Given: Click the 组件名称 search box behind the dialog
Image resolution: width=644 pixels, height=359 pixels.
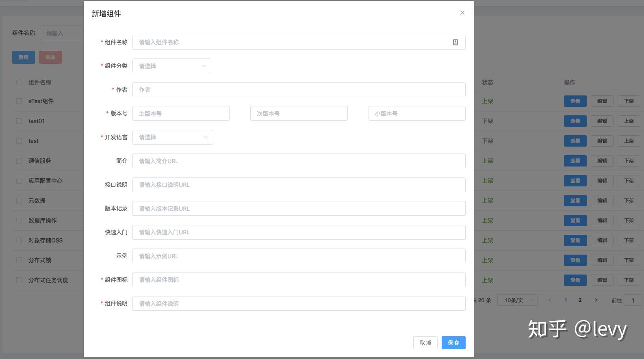Looking at the screenshot, I should click(x=62, y=33).
